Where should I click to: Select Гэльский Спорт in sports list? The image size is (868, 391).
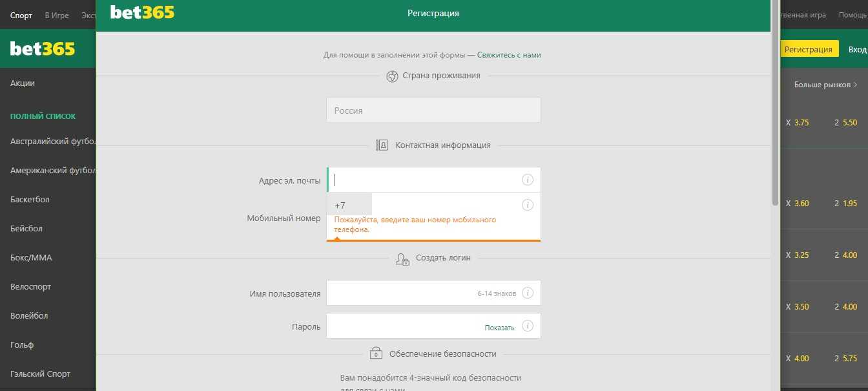tap(40, 374)
